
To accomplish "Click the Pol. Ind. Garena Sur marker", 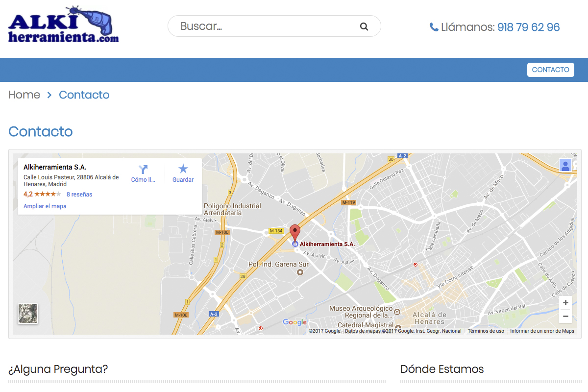I will (x=300, y=272).
